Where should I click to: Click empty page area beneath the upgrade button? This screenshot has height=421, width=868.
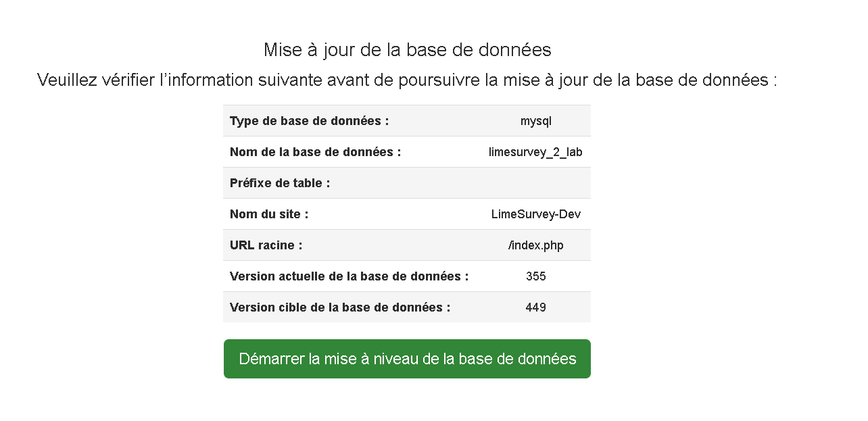[x=407, y=402]
